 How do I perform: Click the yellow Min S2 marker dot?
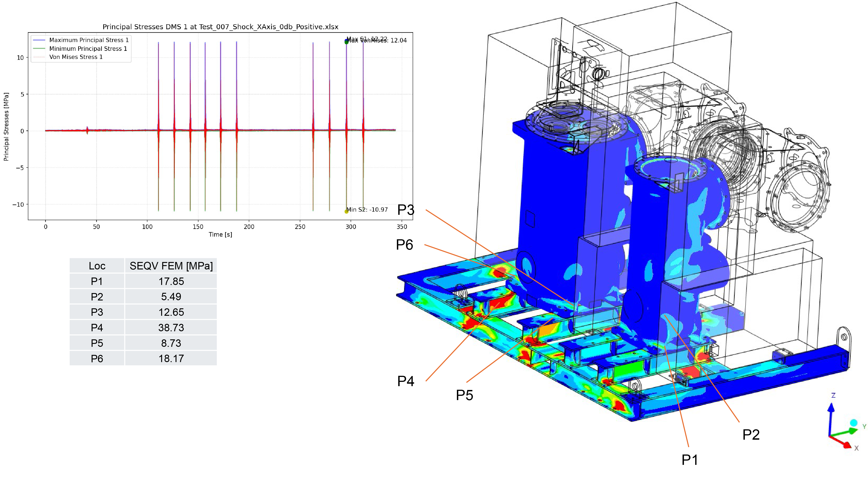[346, 211]
